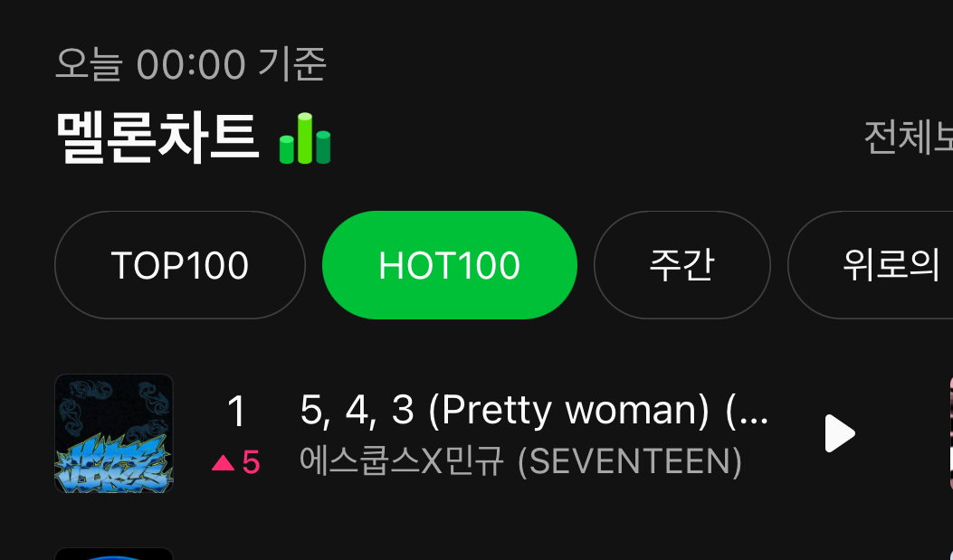
Task: Tap the 멜론차트 heading
Action: [157, 138]
